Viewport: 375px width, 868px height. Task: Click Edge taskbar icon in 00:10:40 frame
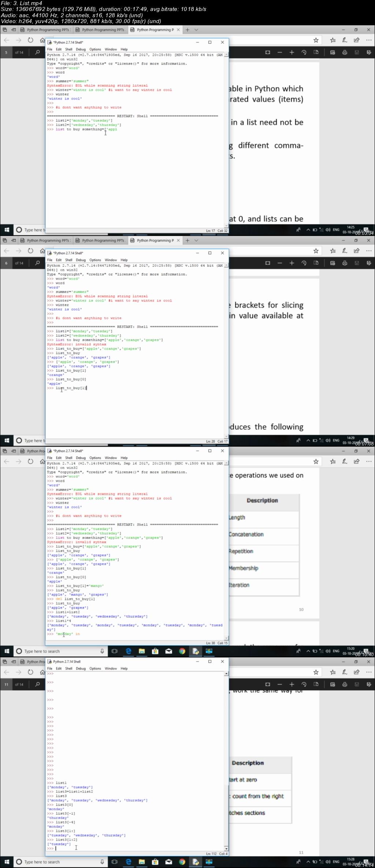(x=129, y=651)
